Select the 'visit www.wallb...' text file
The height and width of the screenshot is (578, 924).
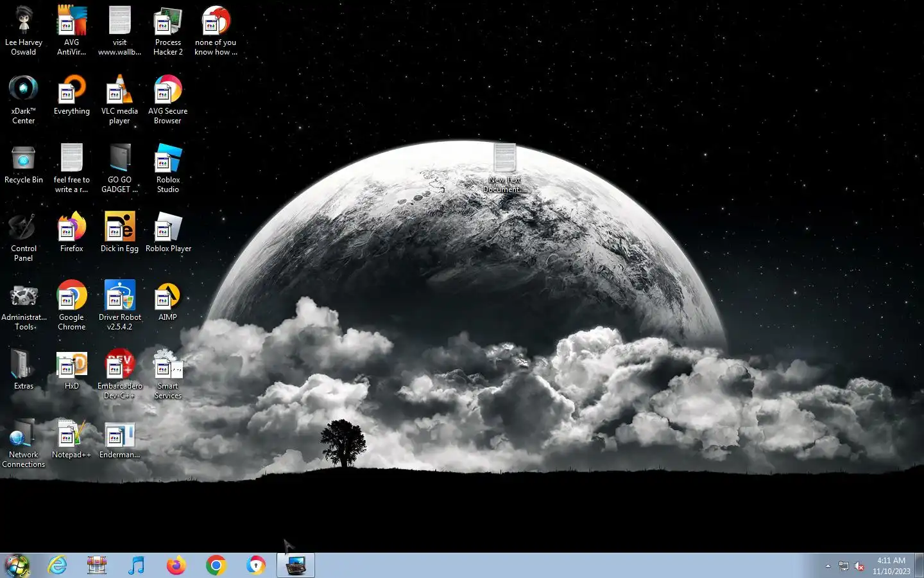point(119,30)
